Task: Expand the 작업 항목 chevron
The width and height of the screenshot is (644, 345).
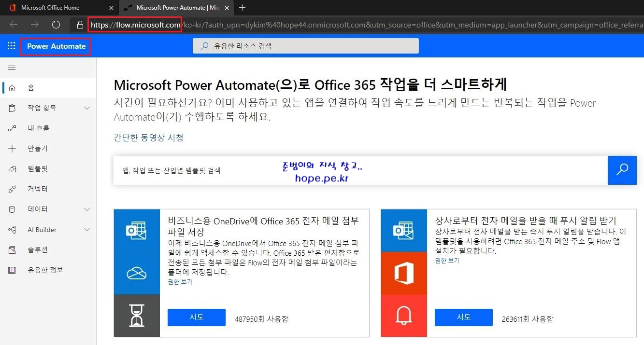Action: click(87, 108)
